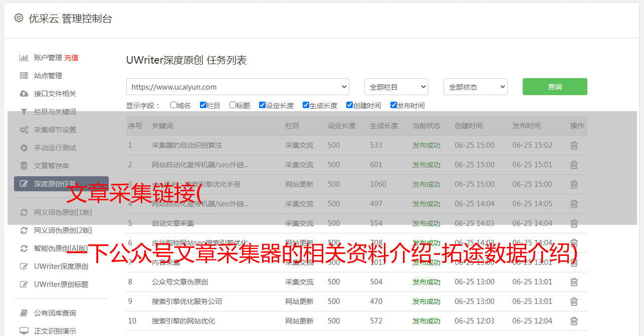Click the 采集细节设置 gears icon
Screen dimensions: 644x336
click(x=24, y=130)
